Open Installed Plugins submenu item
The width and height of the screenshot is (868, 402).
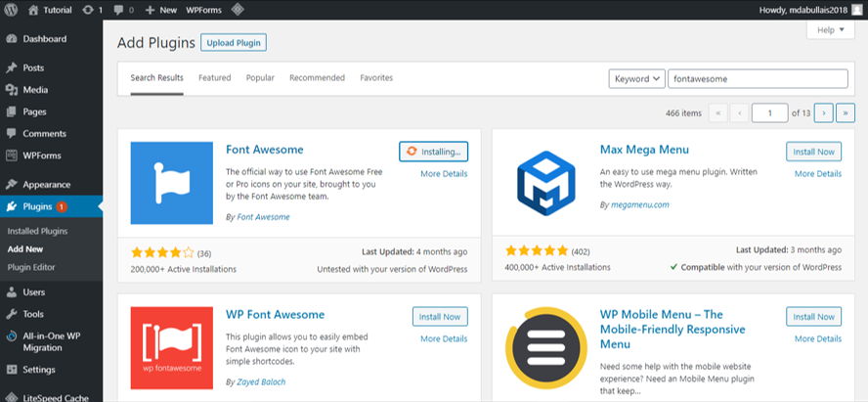click(38, 231)
